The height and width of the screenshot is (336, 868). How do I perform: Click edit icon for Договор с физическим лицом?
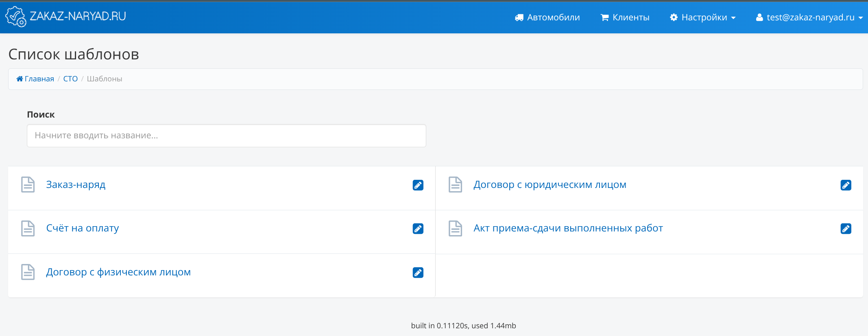(x=418, y=273)
